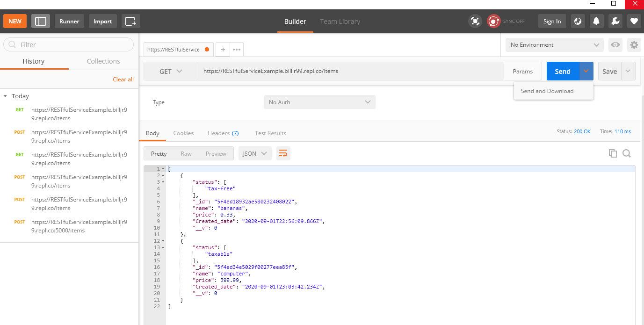Image resolution: width=644 pixels, height=325 pixels.
Task: Toggle line wrapping in response body
Action: (x=283, y=153)
